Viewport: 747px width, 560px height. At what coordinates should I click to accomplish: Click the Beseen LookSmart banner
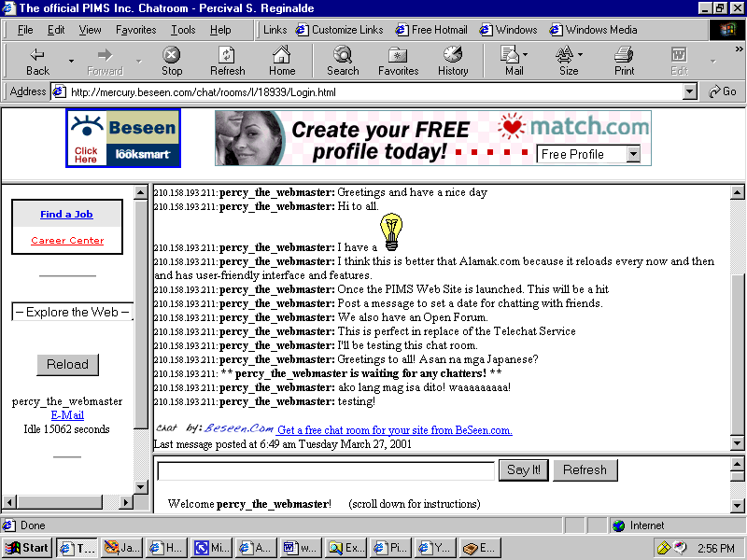(123, 138)
